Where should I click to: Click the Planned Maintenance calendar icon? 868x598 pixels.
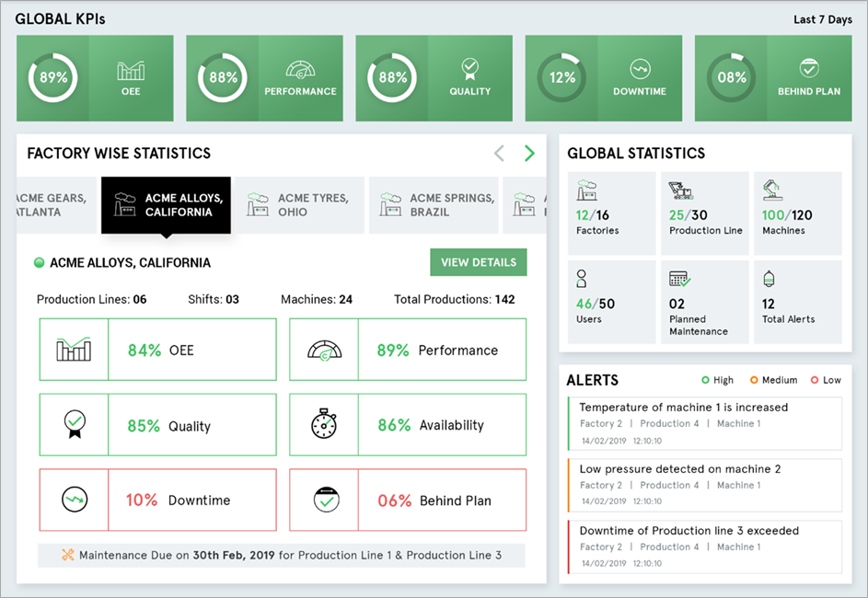click(678, 280)
